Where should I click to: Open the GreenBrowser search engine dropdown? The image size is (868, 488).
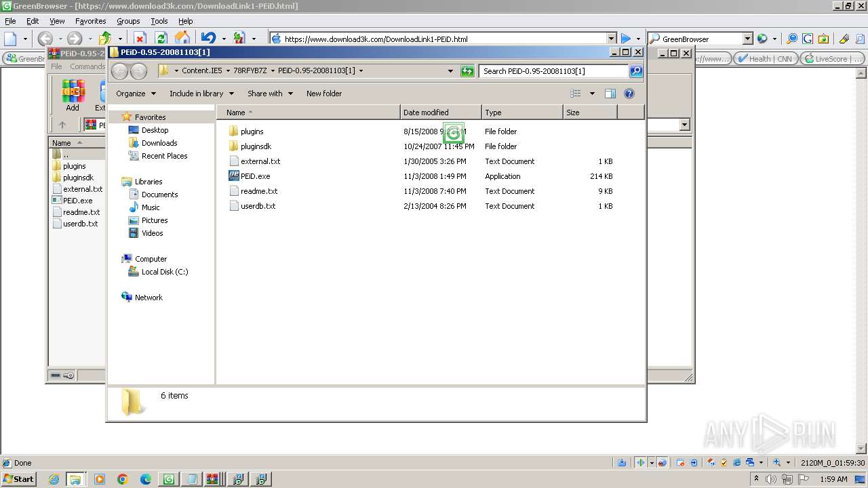(x=747, y=39)
